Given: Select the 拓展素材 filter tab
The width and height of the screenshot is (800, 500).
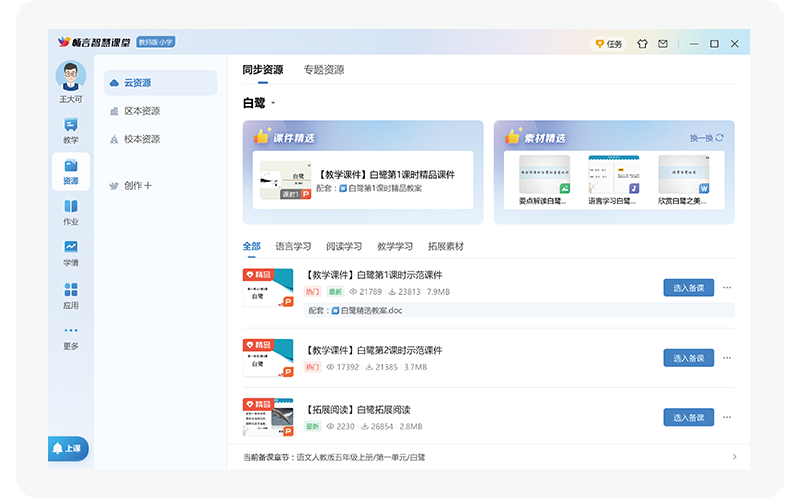Looking at the screenshot, I should (x=446, y=246).
